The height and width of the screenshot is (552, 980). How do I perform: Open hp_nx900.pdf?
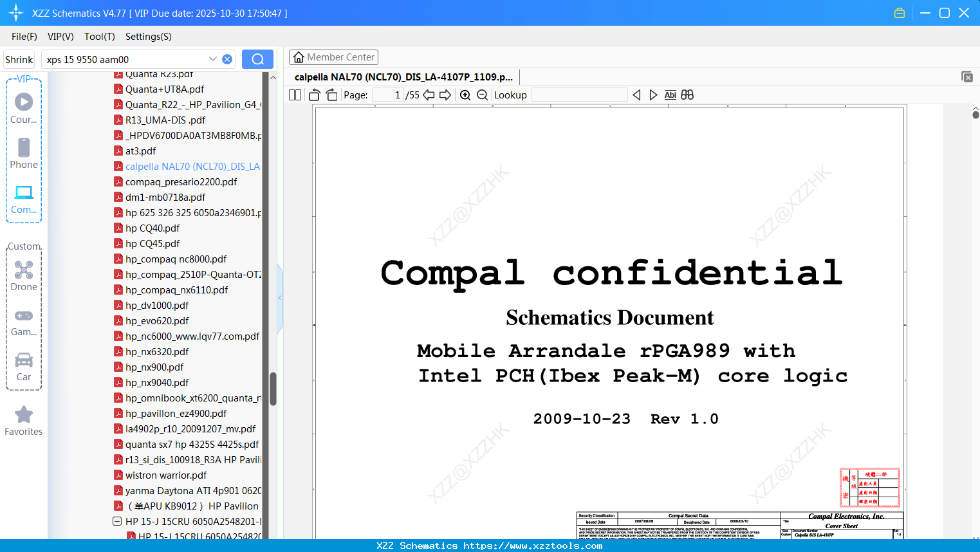click(154, 367)
